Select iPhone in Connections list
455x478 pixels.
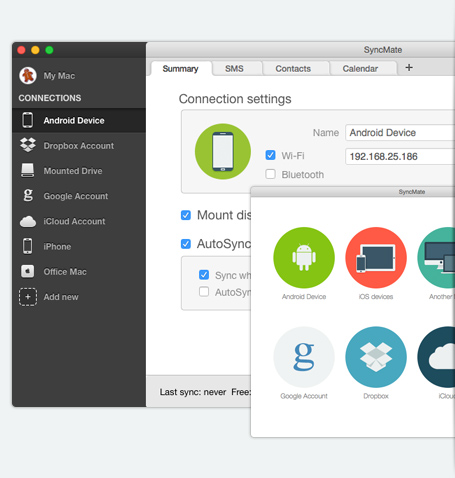[79, 247]
